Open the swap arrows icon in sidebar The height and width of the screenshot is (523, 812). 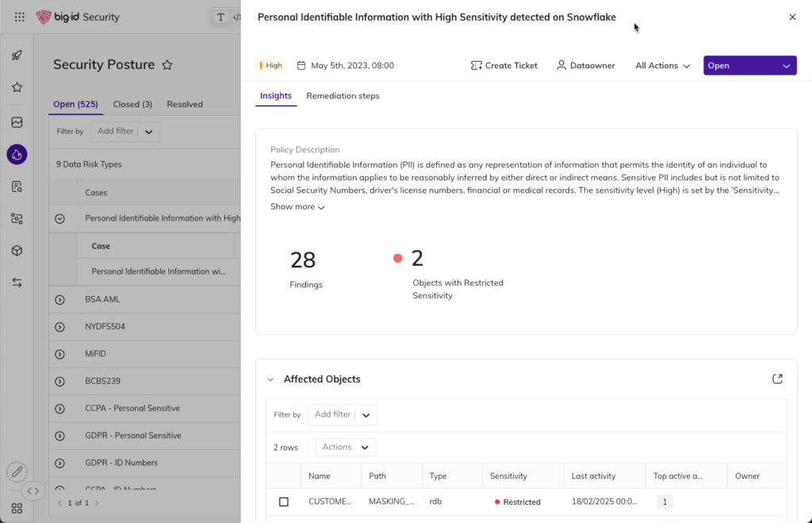click(x=17, y=283)
